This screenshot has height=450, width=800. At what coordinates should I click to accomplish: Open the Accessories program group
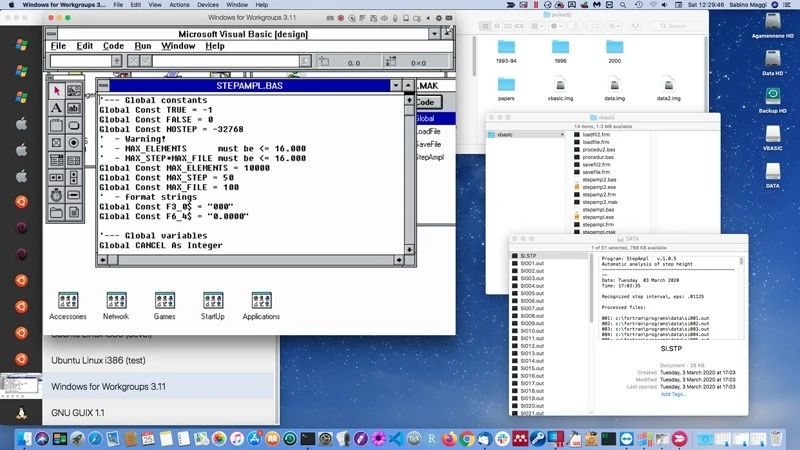[x=68, y=301]
